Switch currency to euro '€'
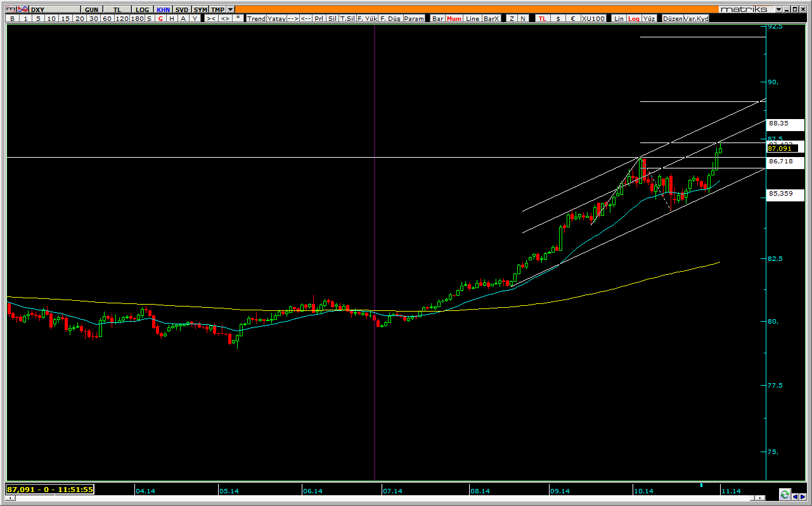Viewport: 812px width, 506px height. [x=573, y=18]
